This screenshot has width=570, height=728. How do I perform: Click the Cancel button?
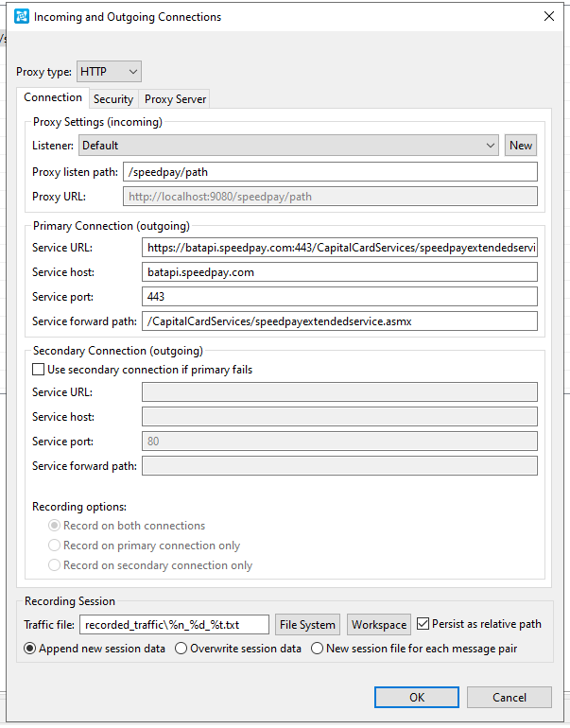pyautogui.click(x=510, y=698)
